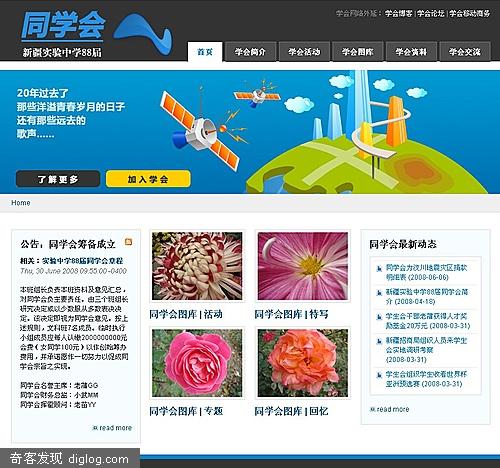Open the 学会交流 tab
This screenshot has height=468, width=500.
pos(465,52)
